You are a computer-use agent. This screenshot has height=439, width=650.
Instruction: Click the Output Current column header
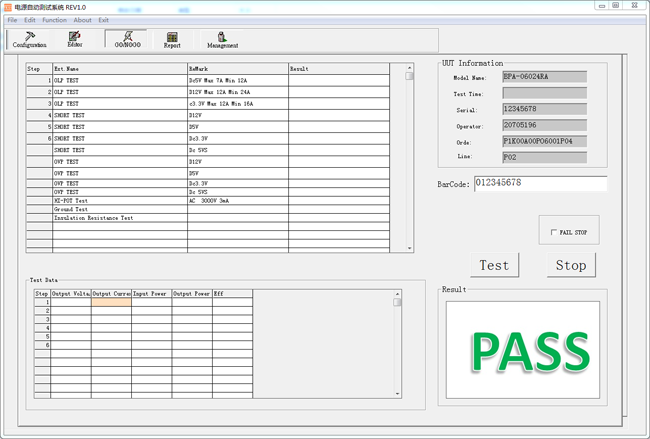click(111, 293)
